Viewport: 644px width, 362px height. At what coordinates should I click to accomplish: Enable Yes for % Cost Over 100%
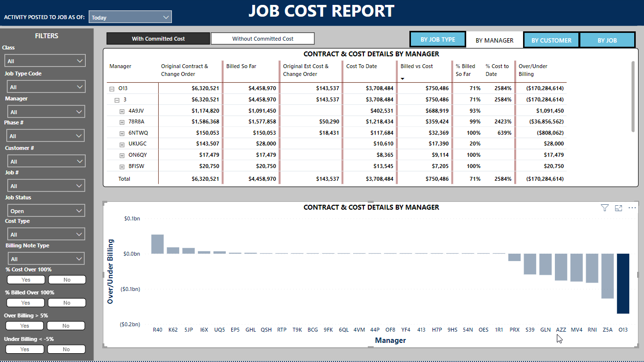[x=26, y=279]
